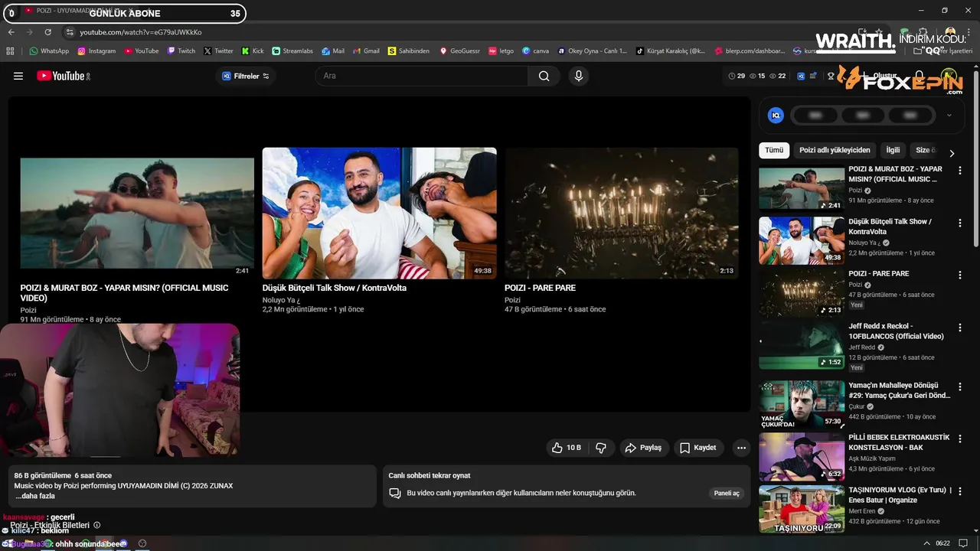Open options menu for Yamaç'ın Mahalleye Dönüşü video
Screen dimensions: 980x551
click(x=959, y=387)
